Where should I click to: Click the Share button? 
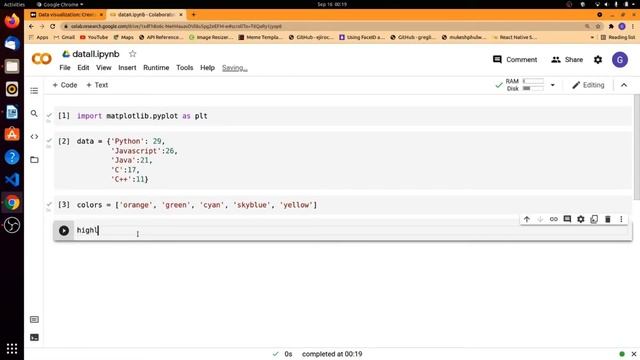pyautogui.click(x=567, y=60)
